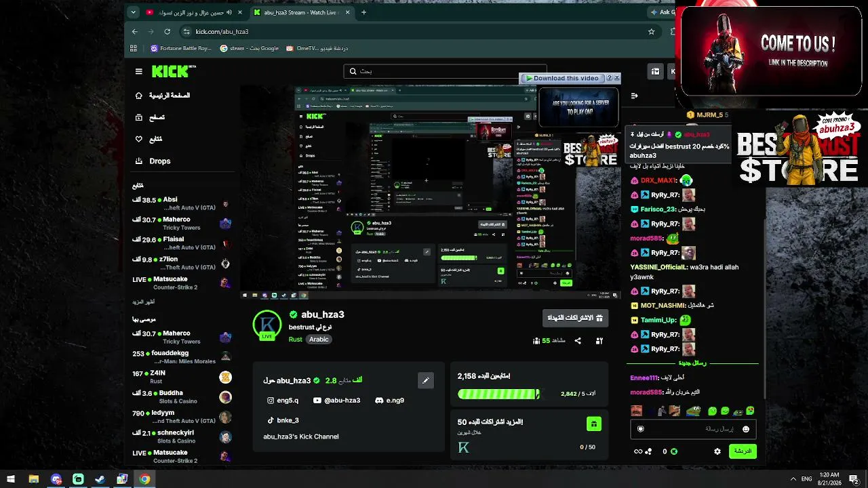The height and width of the screenshot is (488, 868).
Task: Open the stream settings sliders icon
Action: (599, 341)
